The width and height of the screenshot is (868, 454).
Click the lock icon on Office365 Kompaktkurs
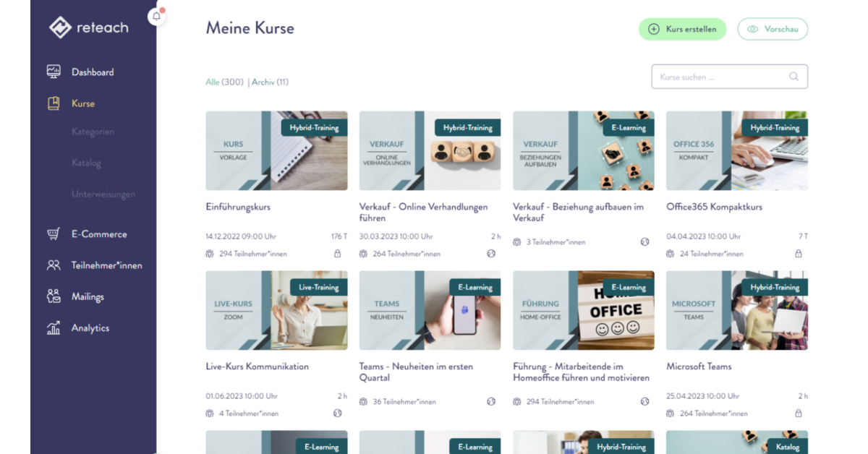point(799,254)
